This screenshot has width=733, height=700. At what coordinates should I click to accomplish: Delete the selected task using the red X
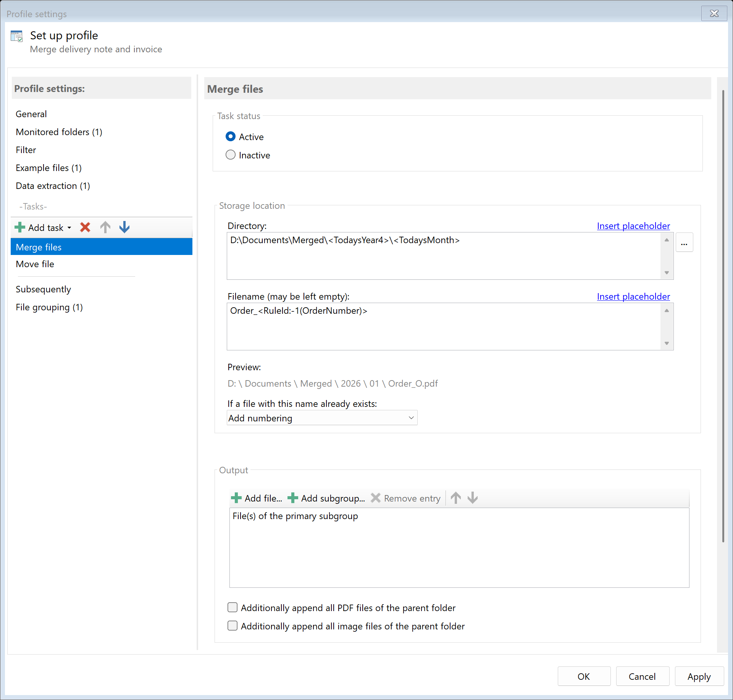(x=85, y=227)
